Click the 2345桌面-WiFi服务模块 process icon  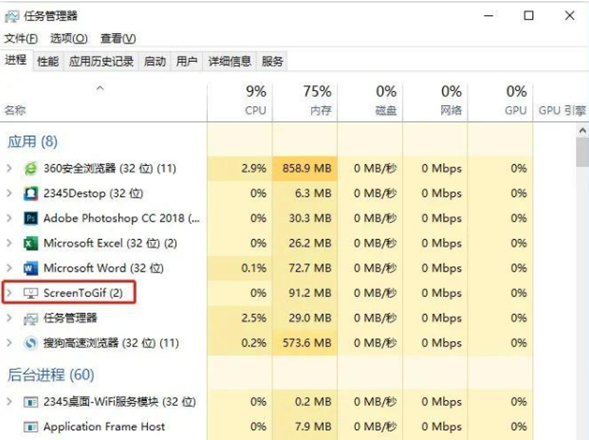click(x=31, y=402)
